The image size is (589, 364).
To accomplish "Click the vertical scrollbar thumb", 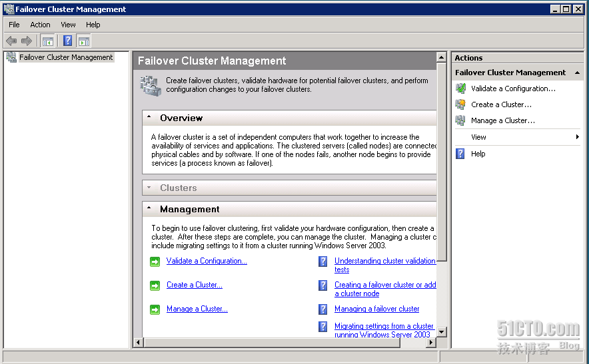I will [441, 161].
